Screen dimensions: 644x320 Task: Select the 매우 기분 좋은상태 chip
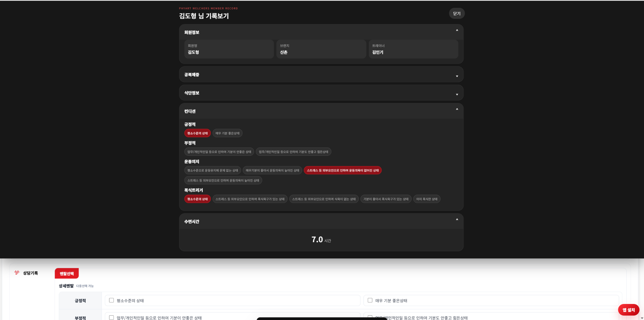[227, 133]
